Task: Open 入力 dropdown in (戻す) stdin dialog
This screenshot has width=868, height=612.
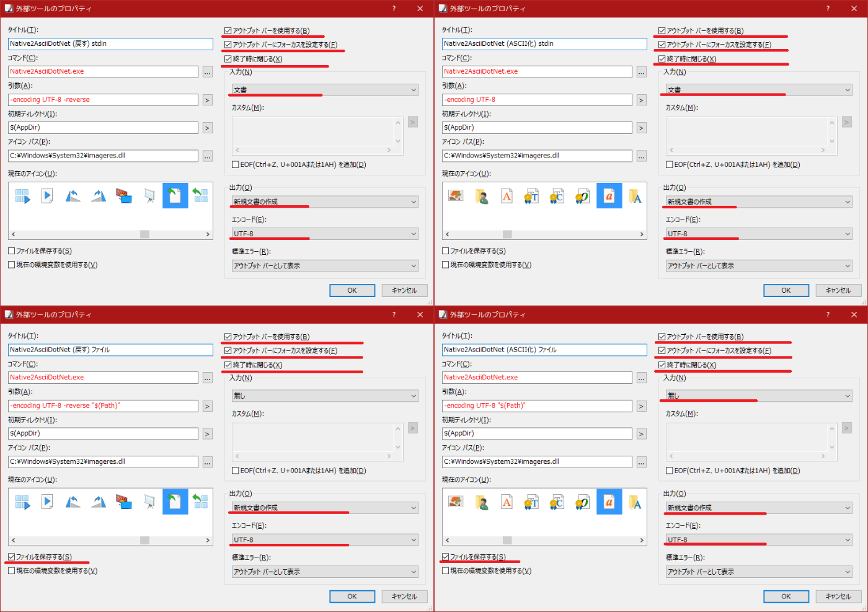Action: click(x=325, y=90)
